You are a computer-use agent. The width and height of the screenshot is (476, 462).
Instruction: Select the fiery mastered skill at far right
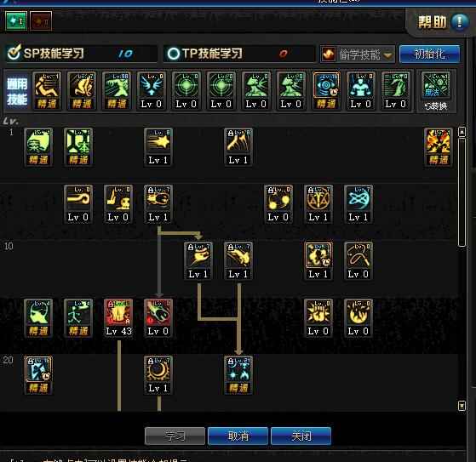tap(439, 147)
